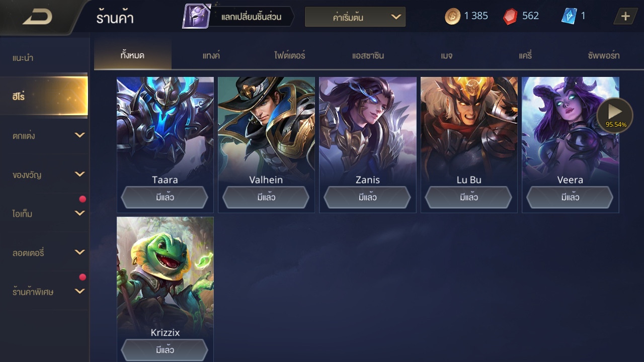644x362 pixels.
Task: Click the red ruby gem icon
Action: (510, 17)
